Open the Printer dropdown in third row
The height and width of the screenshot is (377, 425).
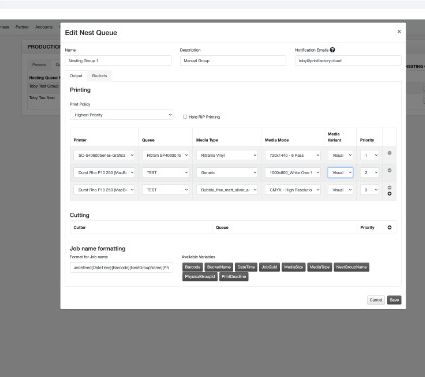tap(104, 190)
